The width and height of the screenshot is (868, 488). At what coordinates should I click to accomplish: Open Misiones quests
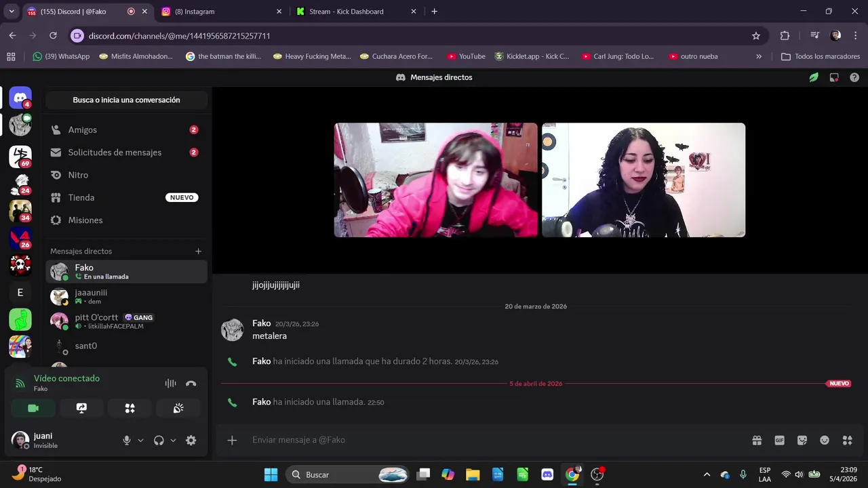coord(126,220)
